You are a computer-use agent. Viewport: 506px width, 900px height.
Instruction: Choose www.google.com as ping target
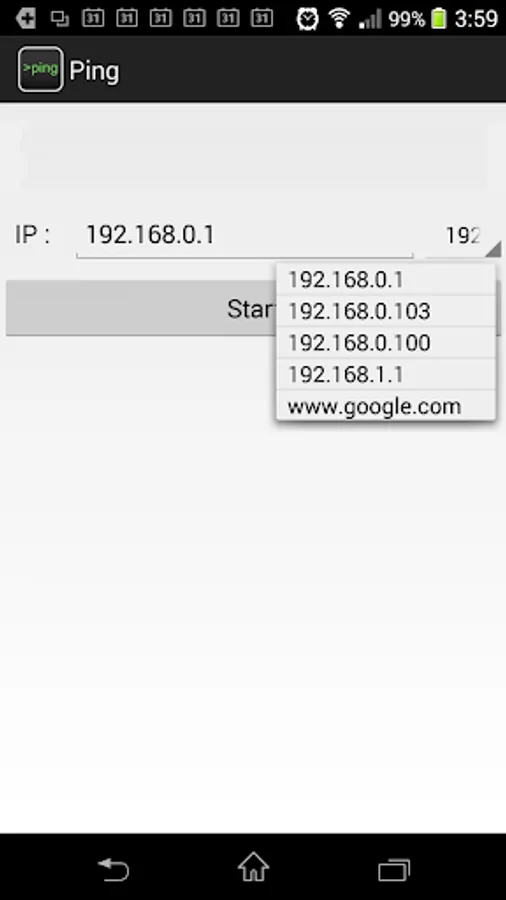pos(386,406)
